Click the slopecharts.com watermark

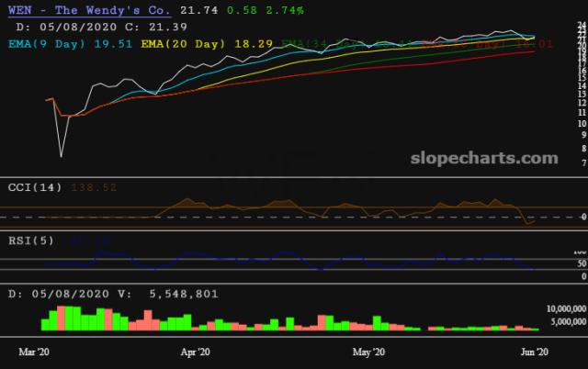[484, 159]
